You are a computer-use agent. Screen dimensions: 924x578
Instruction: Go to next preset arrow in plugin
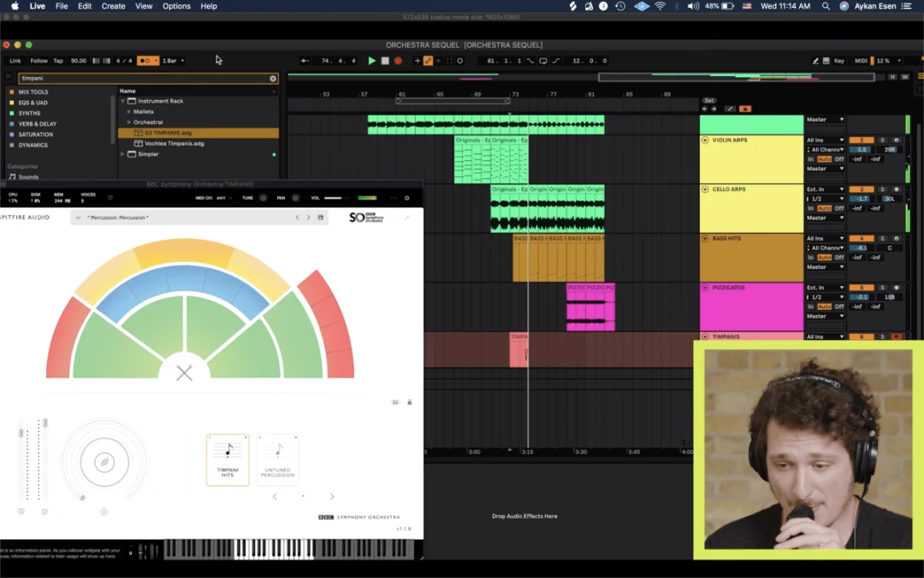308,217
